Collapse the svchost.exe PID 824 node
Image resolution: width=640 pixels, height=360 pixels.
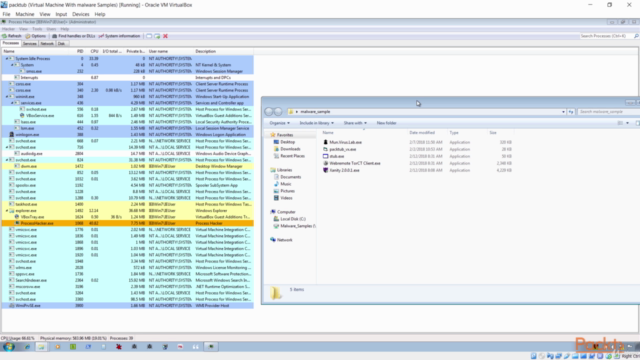click(x=7, y=160)
